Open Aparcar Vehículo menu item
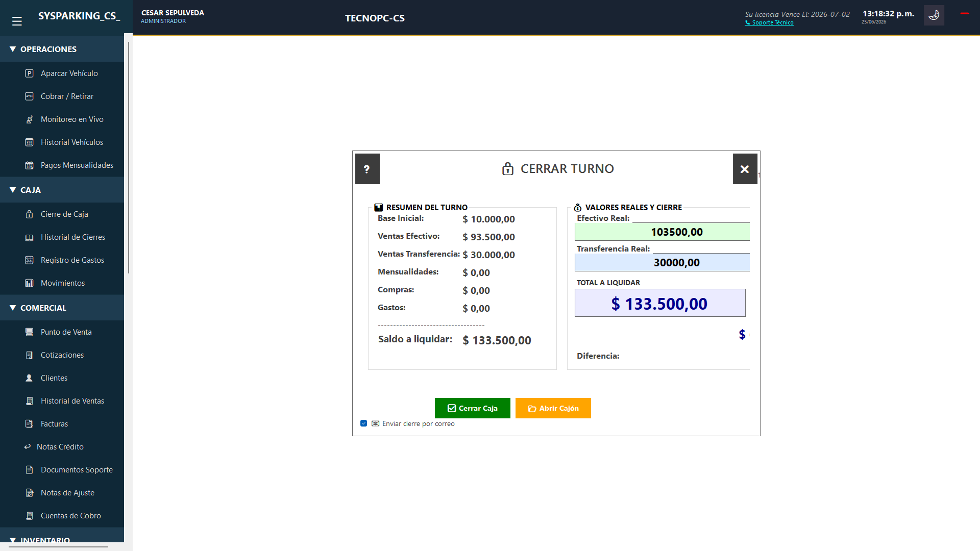The width and height of the screenshot is (980, 551). pyautogui.click(x=62, y=73)
